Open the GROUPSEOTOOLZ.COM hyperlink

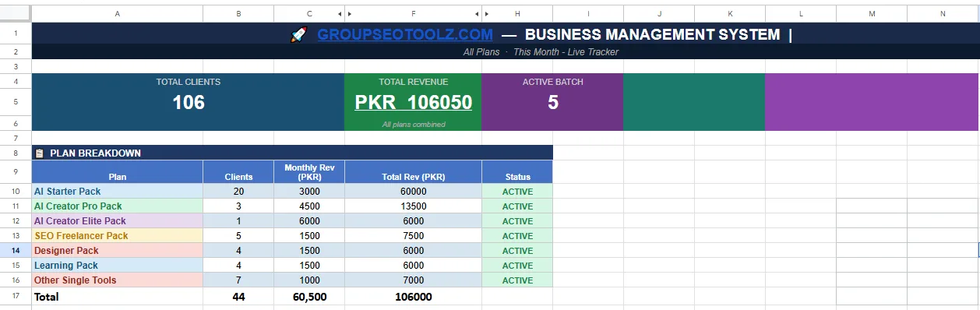point(405,34)
